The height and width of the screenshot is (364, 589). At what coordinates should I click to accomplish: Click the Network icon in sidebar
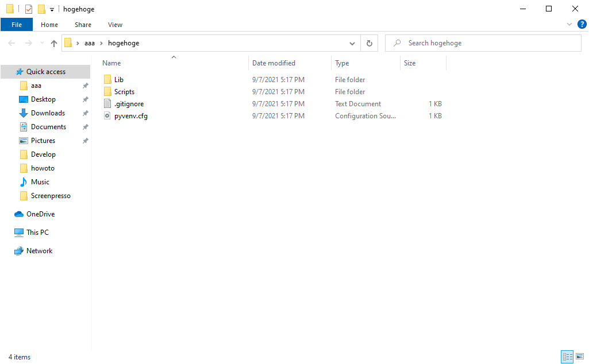(x=19, y=251)
